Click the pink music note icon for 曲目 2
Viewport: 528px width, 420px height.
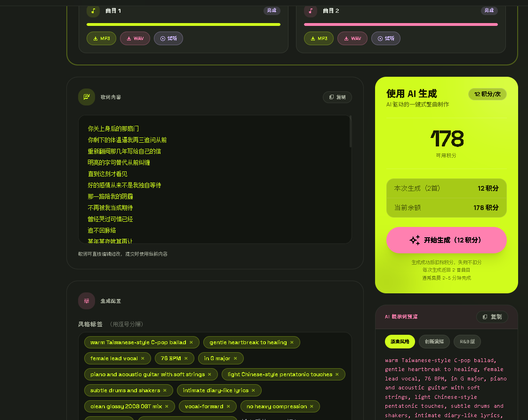click(311, 11)
